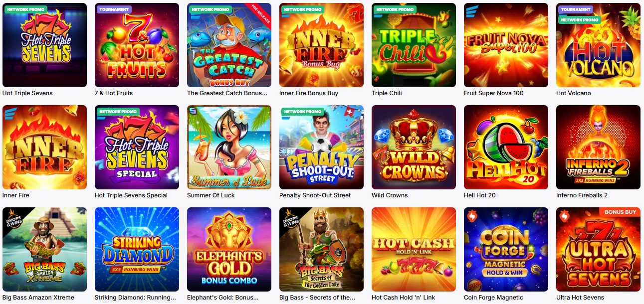Select the Penalty Shoot-Out Street thumbnail
Viewport: 644px width, 304px height.
(x=321, y=148)
